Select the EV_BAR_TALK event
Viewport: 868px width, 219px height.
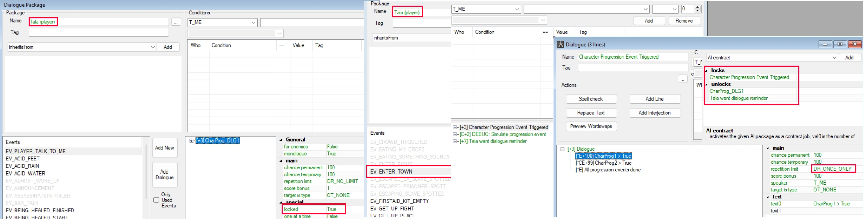point(22,203)
